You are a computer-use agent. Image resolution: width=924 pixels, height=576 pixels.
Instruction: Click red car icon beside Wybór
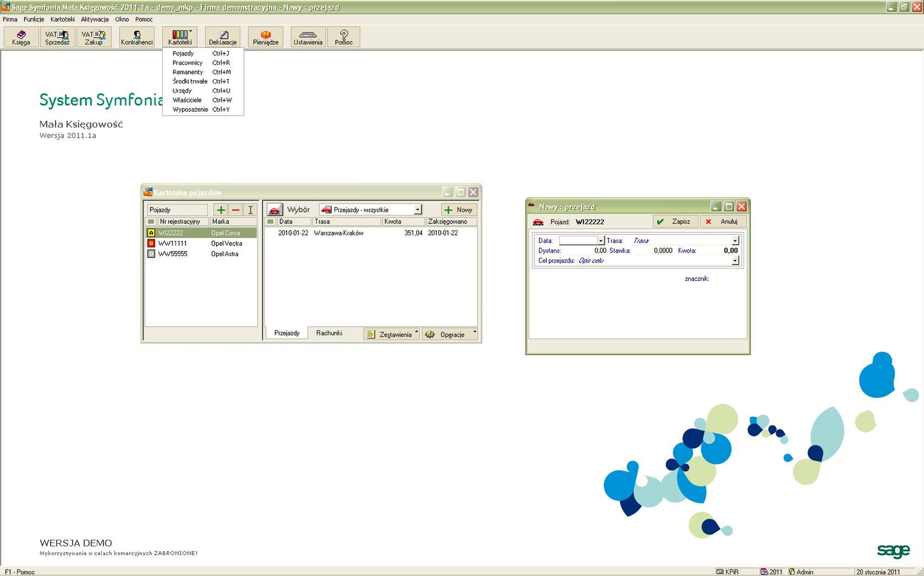(274, 210)
